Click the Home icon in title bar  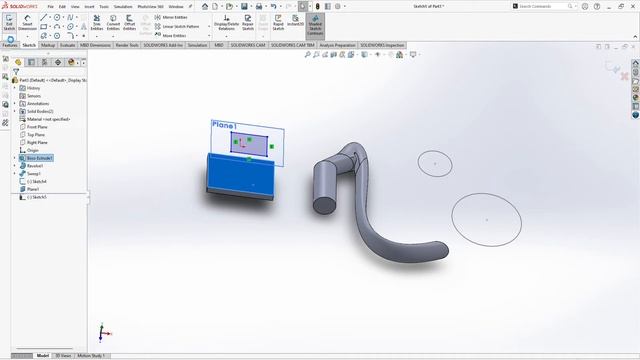tap(205, 7)
